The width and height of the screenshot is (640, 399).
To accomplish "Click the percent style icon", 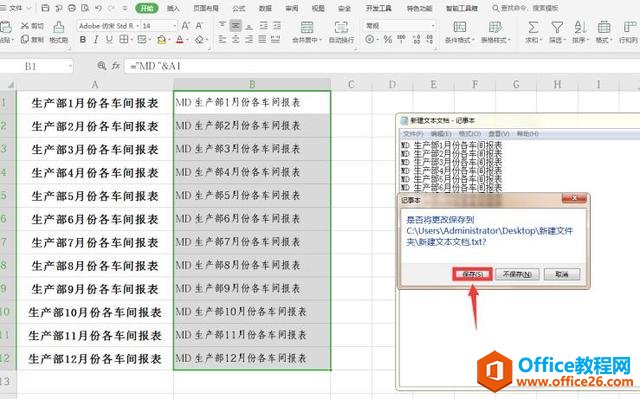I will [388, 40].
